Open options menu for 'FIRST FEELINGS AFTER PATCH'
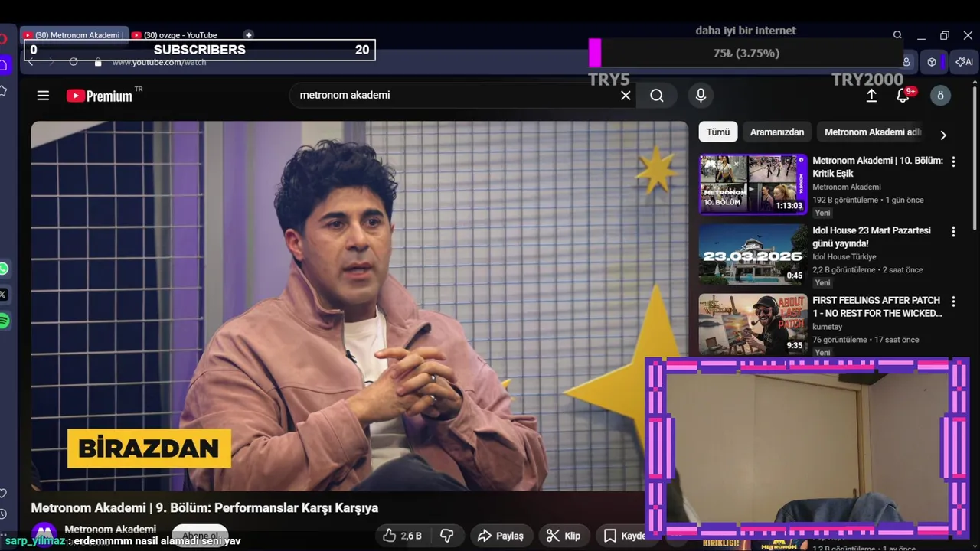Screen dimensions: 980x551 click(953, 302)
